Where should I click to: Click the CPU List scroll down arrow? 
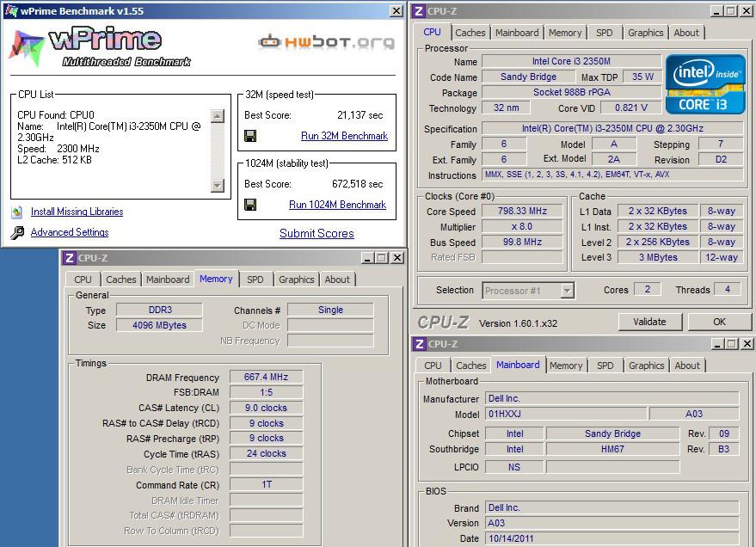[x=218, y=185]
